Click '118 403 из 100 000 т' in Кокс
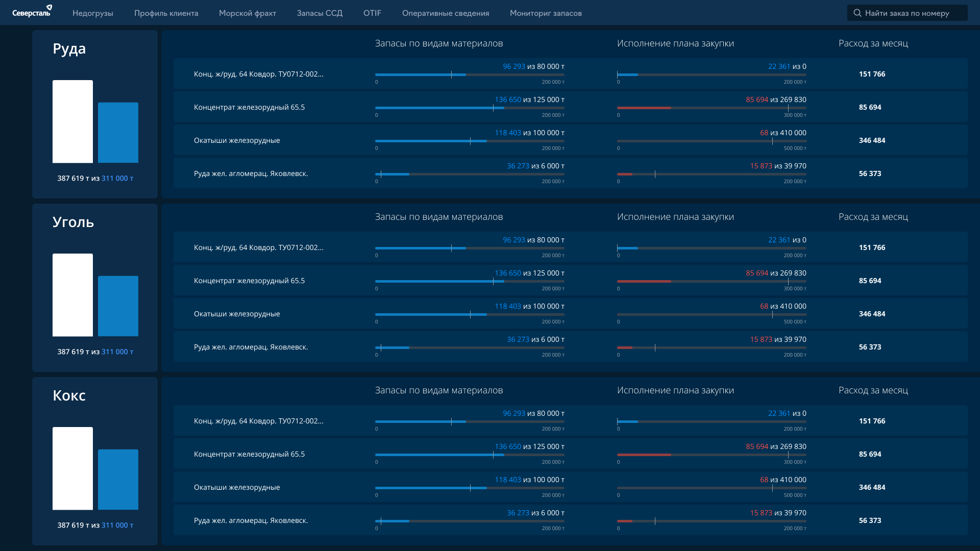Image resolution: width=980 pixels, height=551 pixels. [x=530, y=480]
